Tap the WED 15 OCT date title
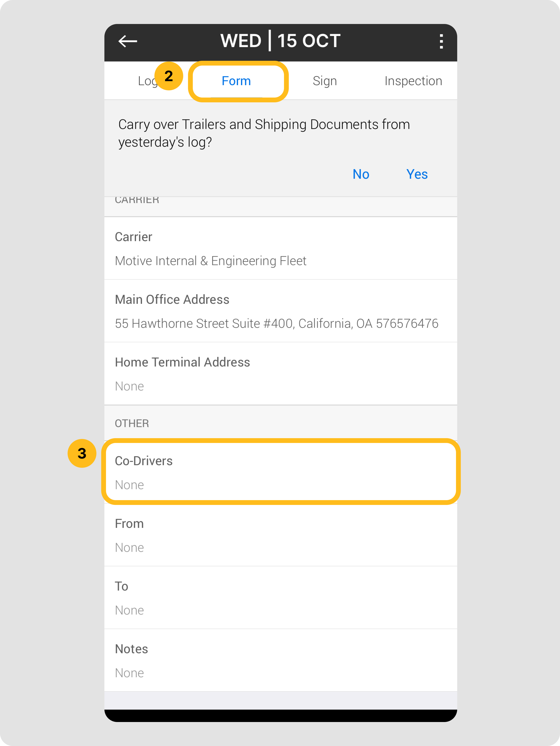The image size is (560, 746). 280,41
